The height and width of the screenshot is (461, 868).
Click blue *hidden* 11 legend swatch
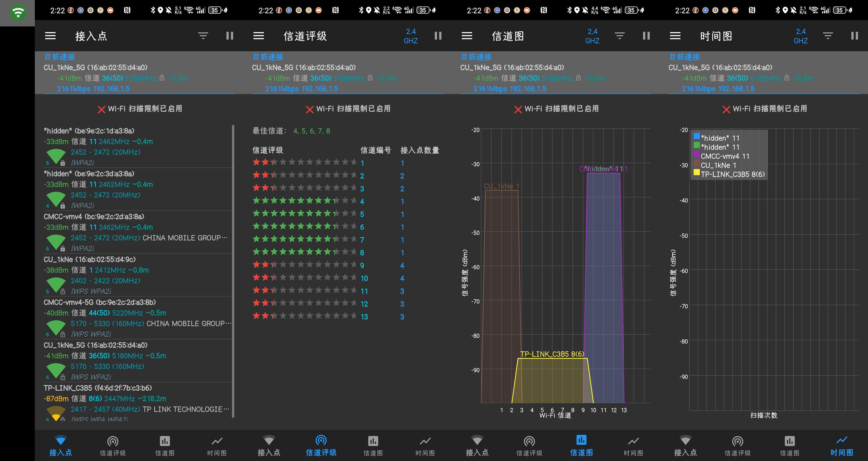697,136
